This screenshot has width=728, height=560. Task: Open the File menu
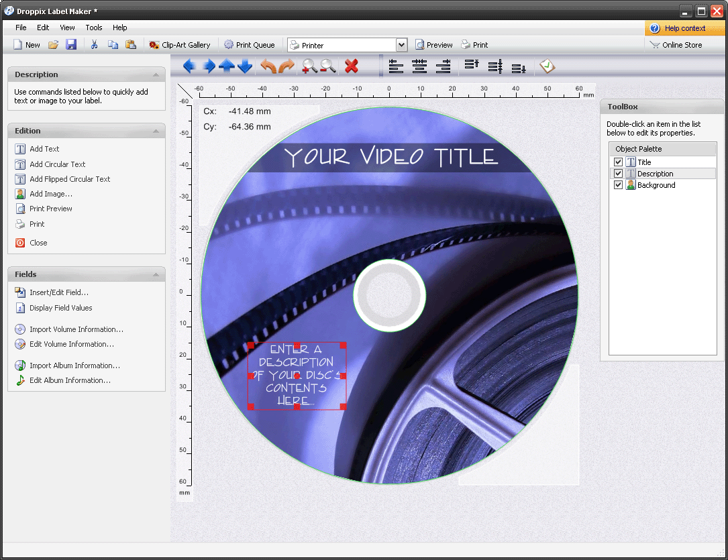coord(21,27)
